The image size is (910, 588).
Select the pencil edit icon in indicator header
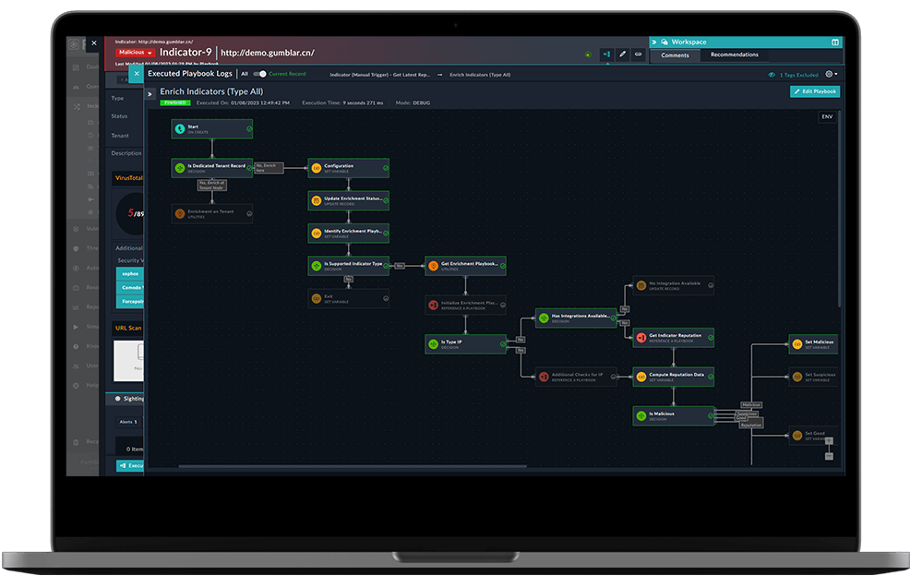click(621, 55)
